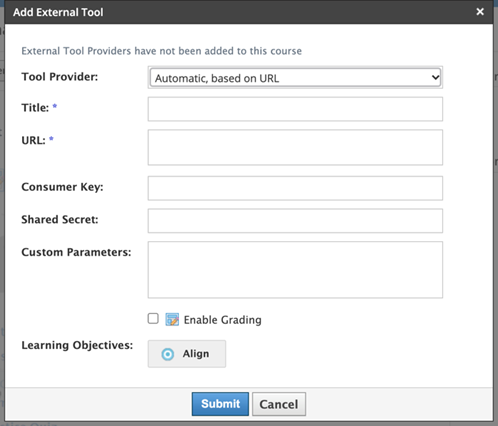Close the Add External Tool dialog
This screenshot has width=498, height=426.
click(x=480, y=12)
